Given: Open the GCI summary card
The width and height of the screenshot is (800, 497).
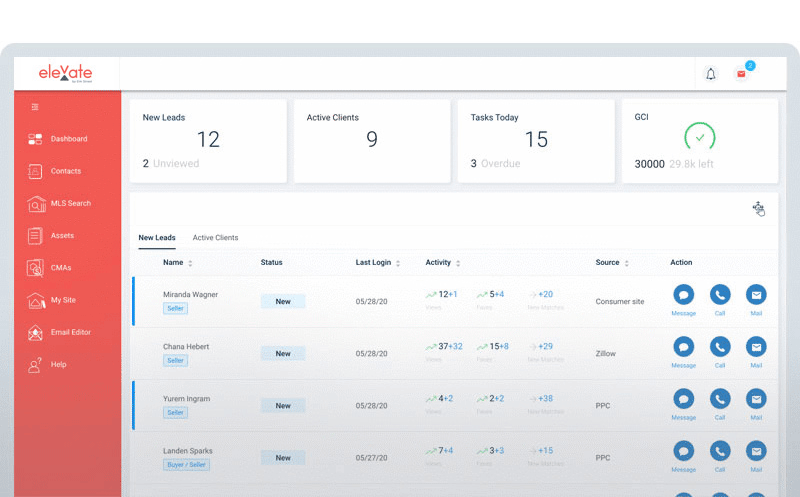Looking at the screenshot, I should pos(700,141).
